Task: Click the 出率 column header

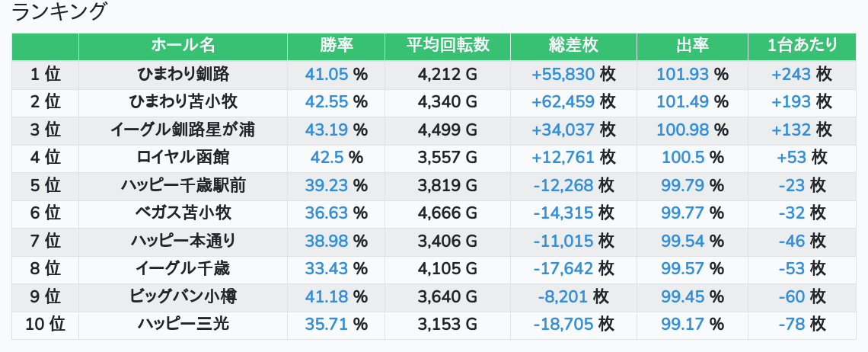Action: coord(692,46)
